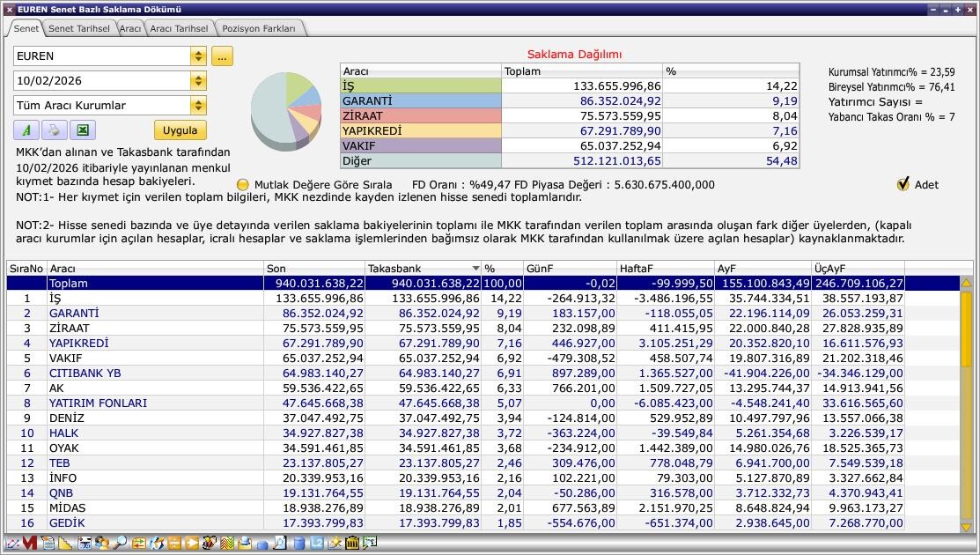The width and height of the screenshot is (980, 555).
Task: Click the L2 icon in bottom toolbar
Action: 316,544
